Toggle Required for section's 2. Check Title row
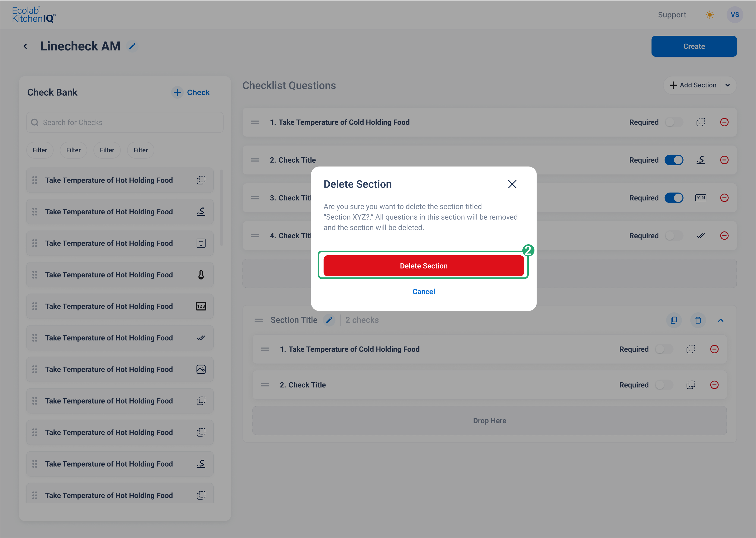The width and height of the screenshot is (756, 538). pos(664,385)
